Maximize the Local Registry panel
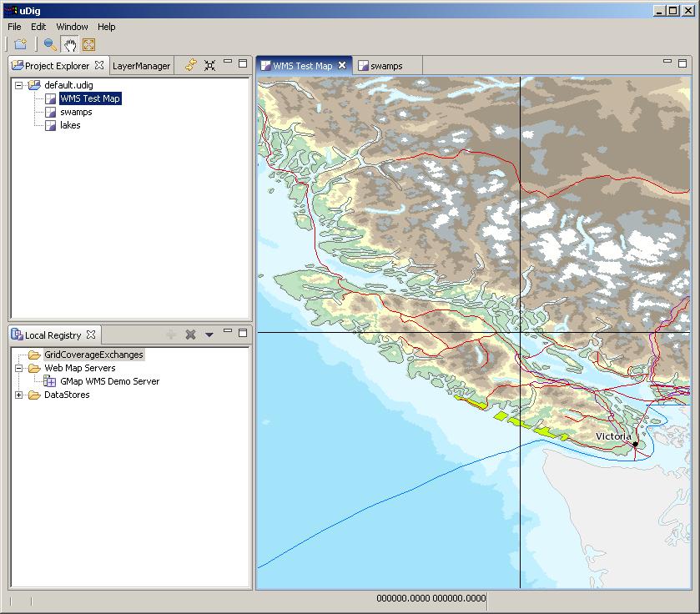 (x=243, y=332)
